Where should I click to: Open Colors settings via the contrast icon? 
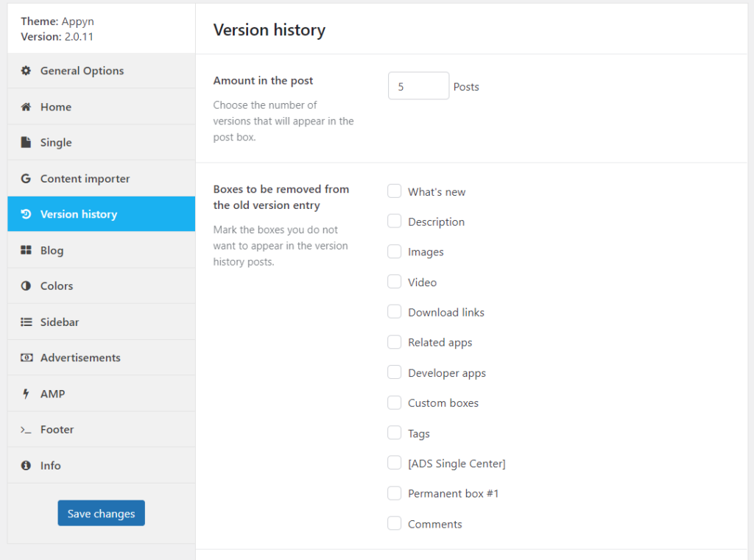(26, 286)
